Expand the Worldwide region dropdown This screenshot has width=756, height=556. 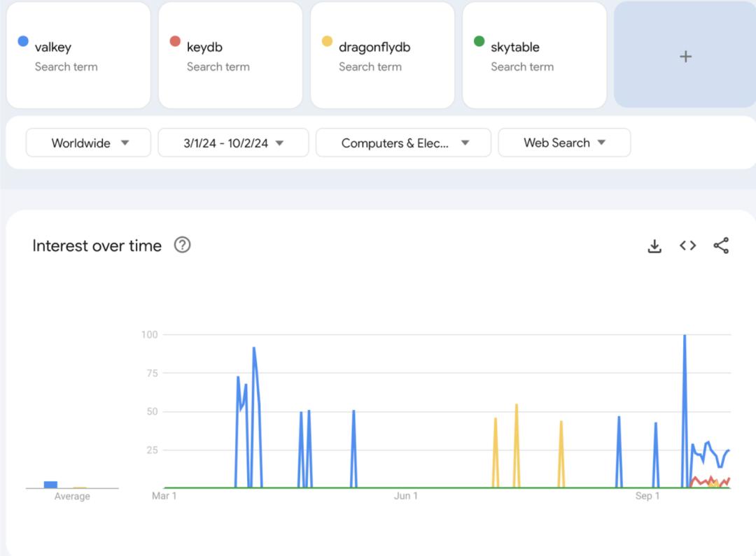tap(88, 143)
